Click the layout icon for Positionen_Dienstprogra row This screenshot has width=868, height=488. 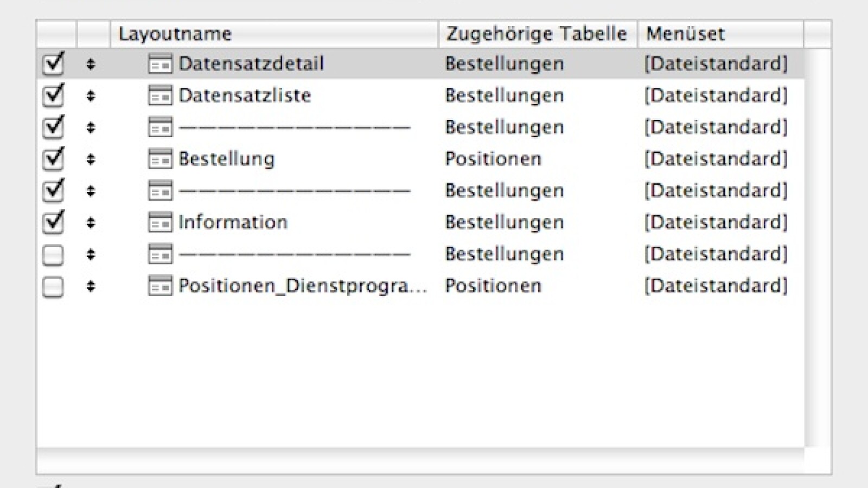[158, 285]
